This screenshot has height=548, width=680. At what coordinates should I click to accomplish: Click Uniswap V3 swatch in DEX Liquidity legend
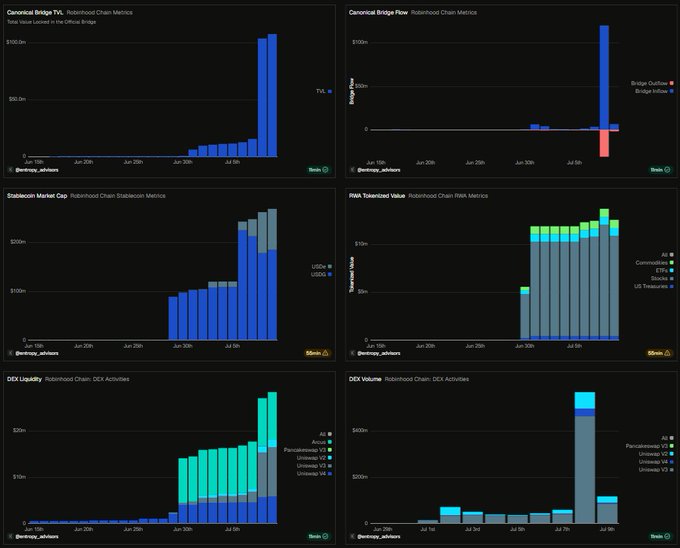[330, 466]
